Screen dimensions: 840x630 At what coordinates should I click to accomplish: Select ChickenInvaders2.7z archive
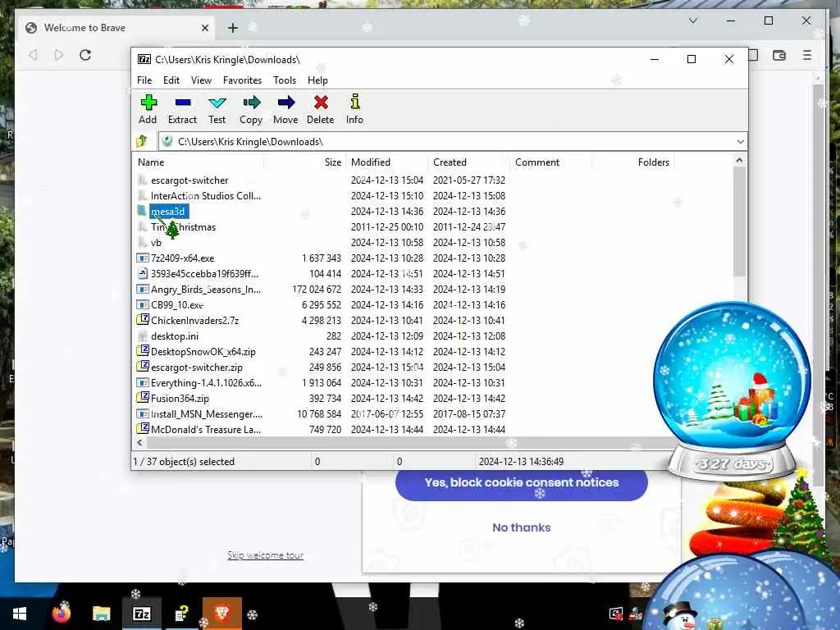[195, 321]
